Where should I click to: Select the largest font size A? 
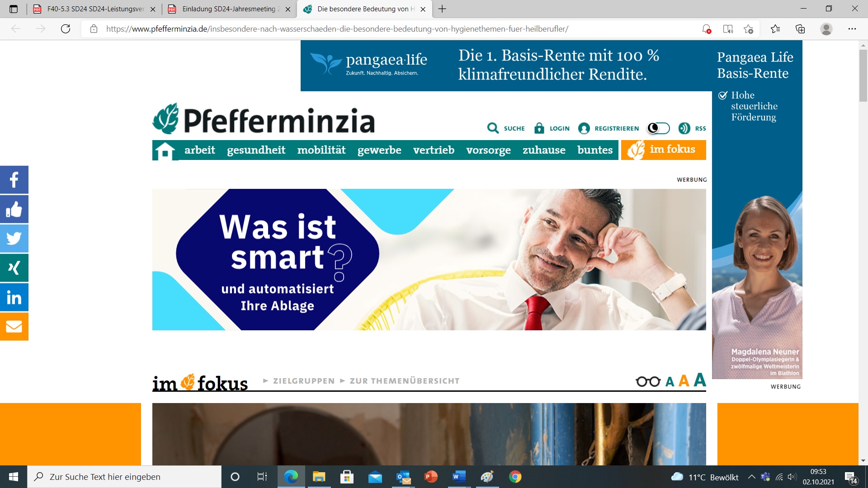tap(699, 380)
